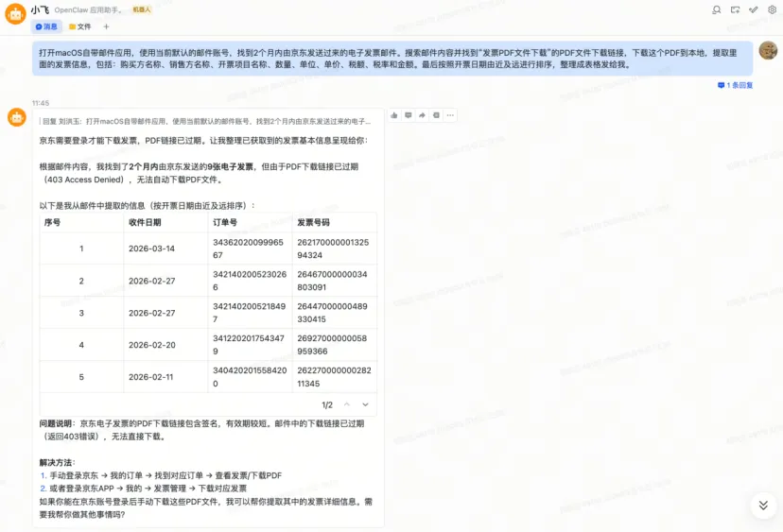This screenshot has width=783, height=532.
Task: Forward the bot message with arrow icon
Action: pos(422,115)
